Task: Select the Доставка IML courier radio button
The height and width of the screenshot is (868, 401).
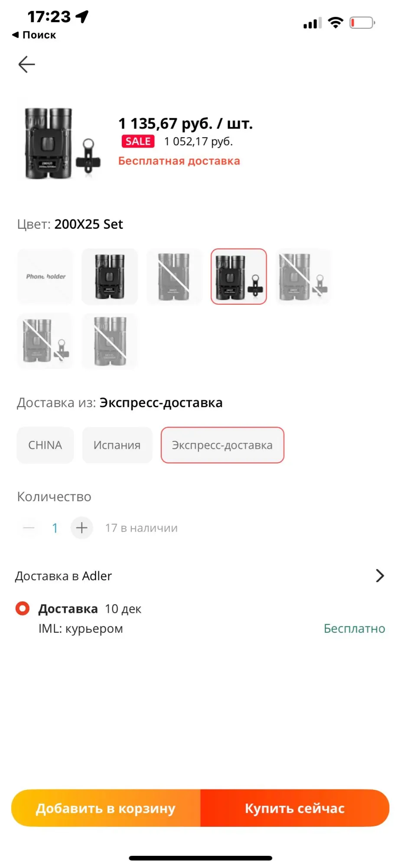Action: coord(23,608)
